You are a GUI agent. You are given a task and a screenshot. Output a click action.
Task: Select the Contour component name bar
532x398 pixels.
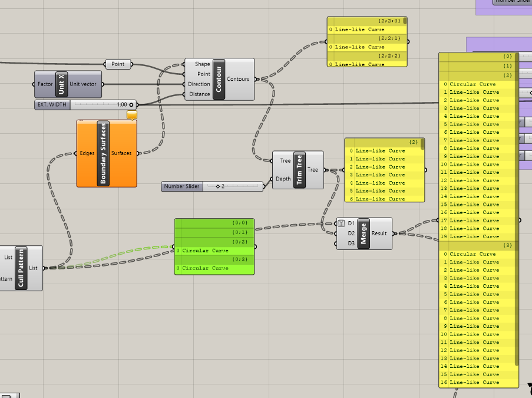click(219, 79)
